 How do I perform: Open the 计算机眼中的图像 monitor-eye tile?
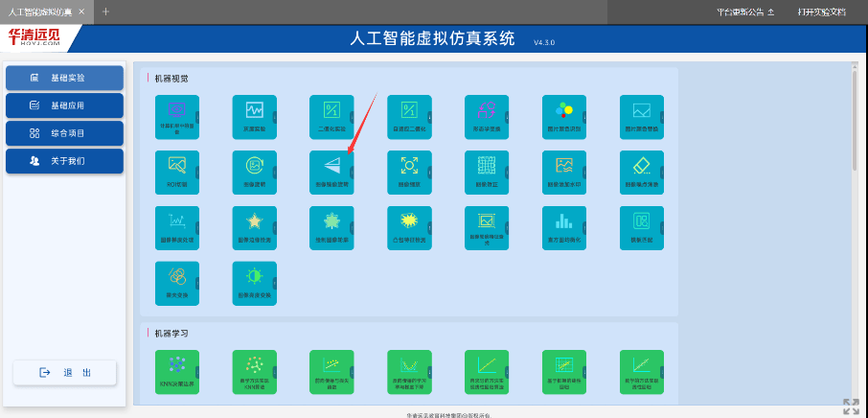click(x=176, y=117)
